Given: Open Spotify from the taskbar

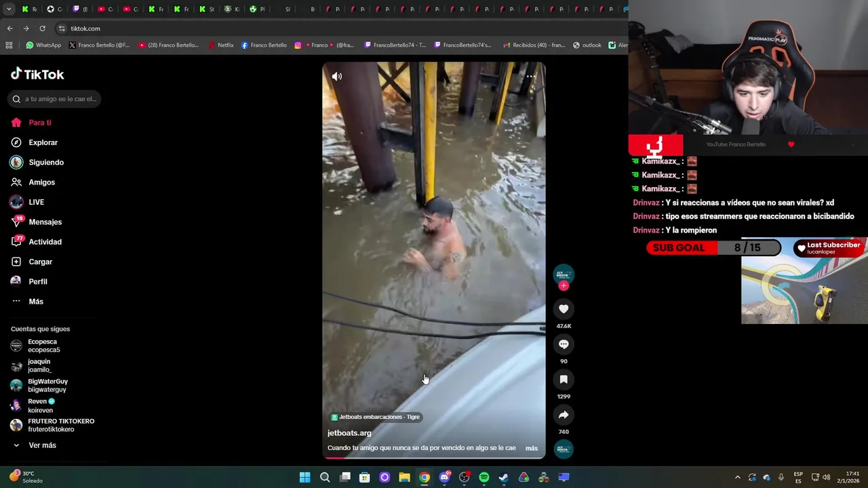Looking at the screenshot, I should (484, 477).
